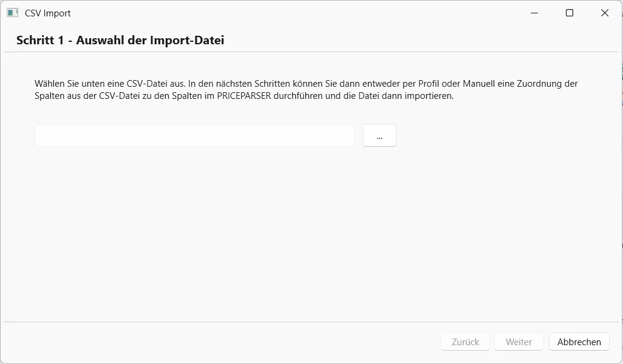
Task: Click the "CSV Import" window title text
Action: click(x=48, y=13)
